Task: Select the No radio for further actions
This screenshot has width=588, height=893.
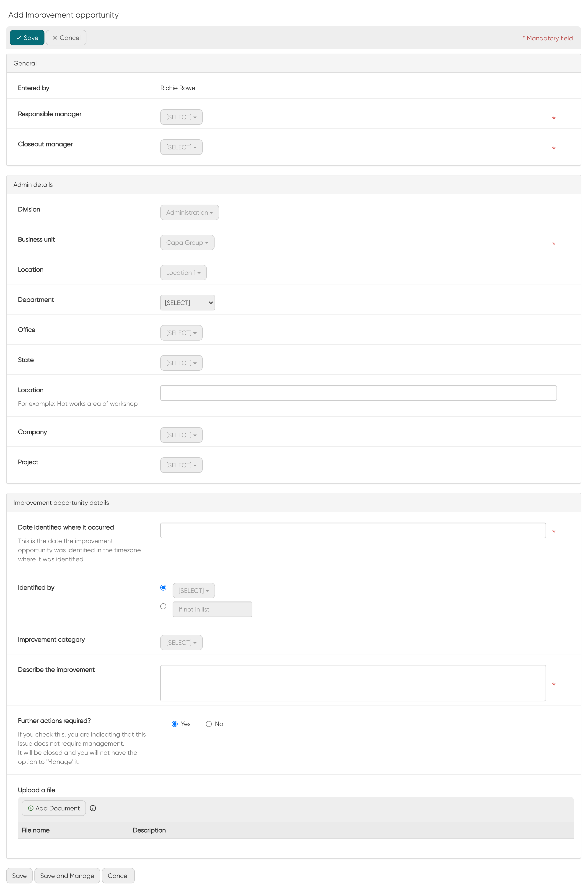Action: click(209, 724)
